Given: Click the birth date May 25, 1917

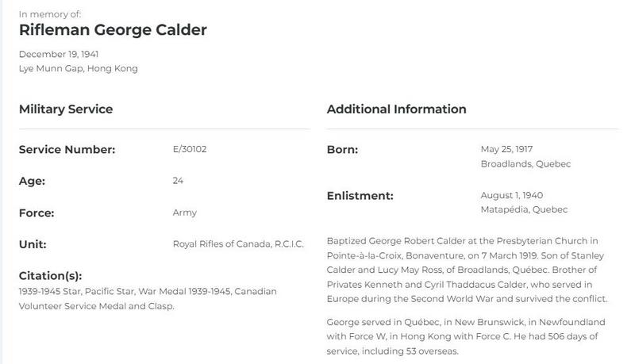Looking at the screenshot, I should coord(507,149).
